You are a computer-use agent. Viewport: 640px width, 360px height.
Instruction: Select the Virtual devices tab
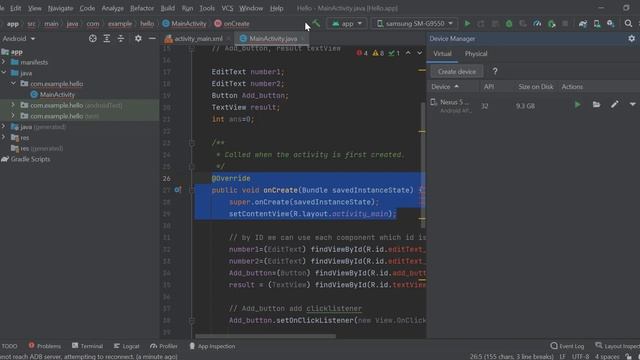tap(442, 53)
